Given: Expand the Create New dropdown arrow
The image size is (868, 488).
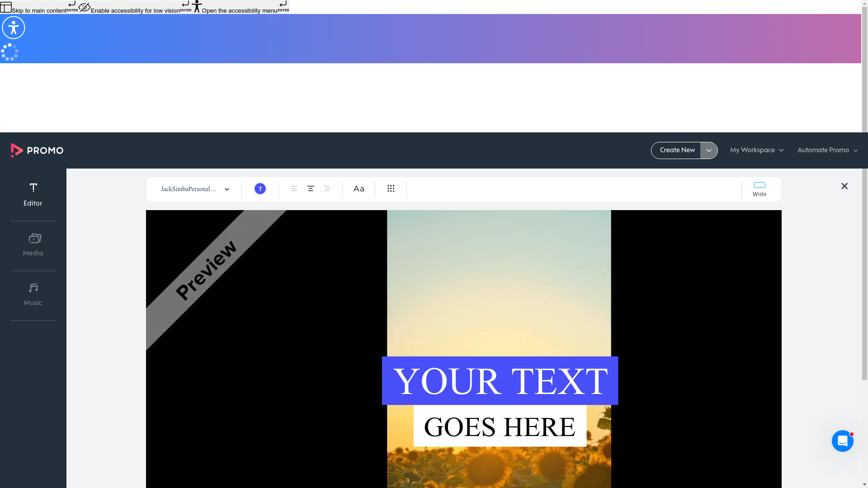Looking at the screenshot, I should pos(708,150).
